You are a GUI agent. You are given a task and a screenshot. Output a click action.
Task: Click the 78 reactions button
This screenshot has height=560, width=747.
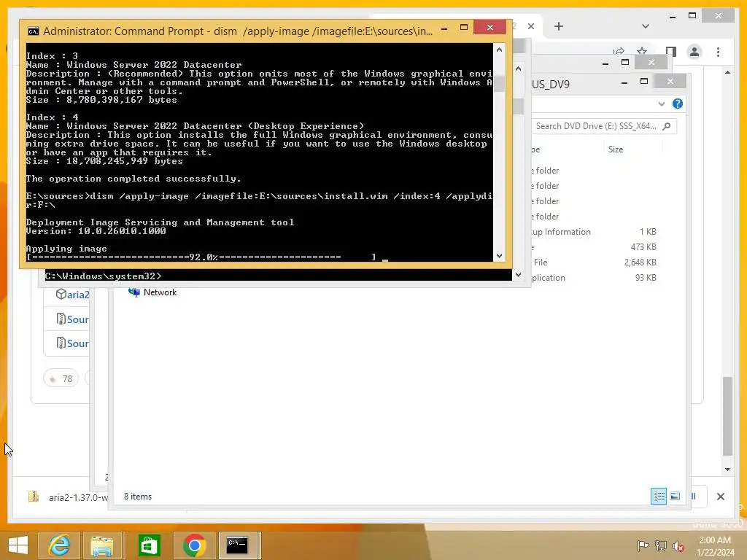tap(61, 378)
